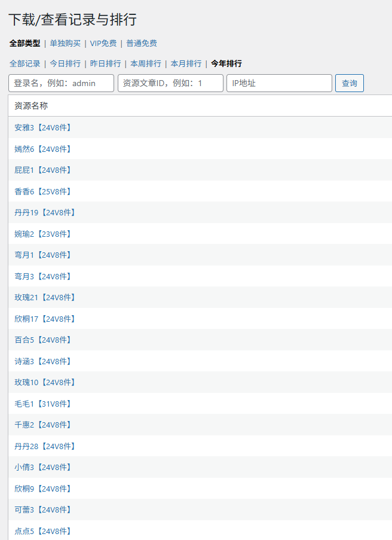Switch to 昨日排行 ranking

pyautogui.click(x=105, y=63)
